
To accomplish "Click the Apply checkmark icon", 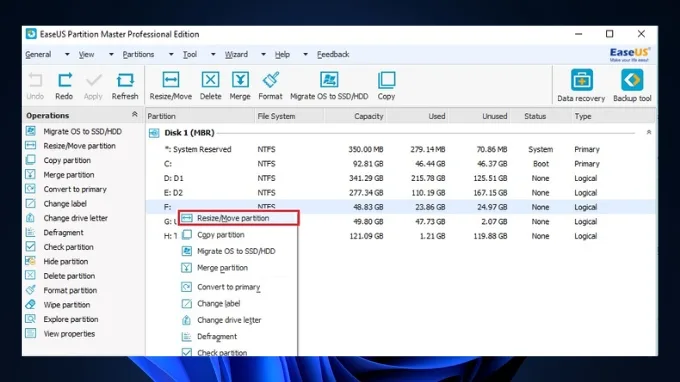I will pos(93,81).
